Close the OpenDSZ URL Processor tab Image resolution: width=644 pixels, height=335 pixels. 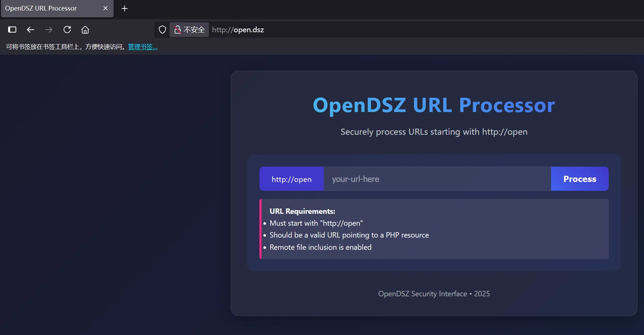105,8
